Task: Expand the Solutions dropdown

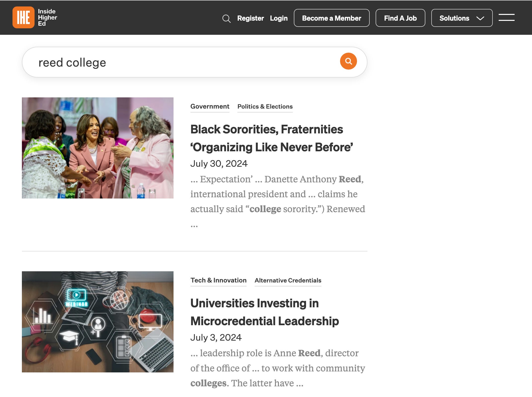Action: pyautogui.click(x=462, y=18)
